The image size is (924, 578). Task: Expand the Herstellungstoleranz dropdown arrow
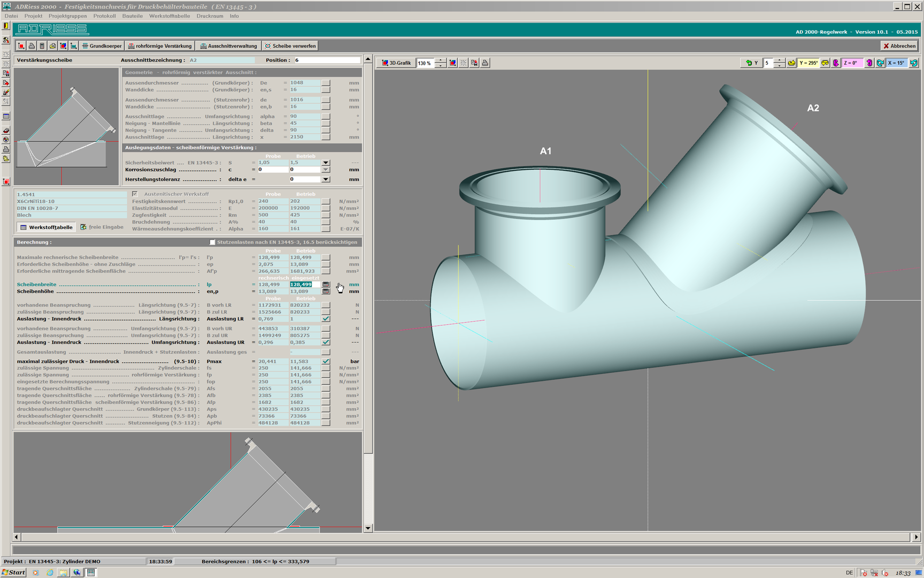pos(326,179)
